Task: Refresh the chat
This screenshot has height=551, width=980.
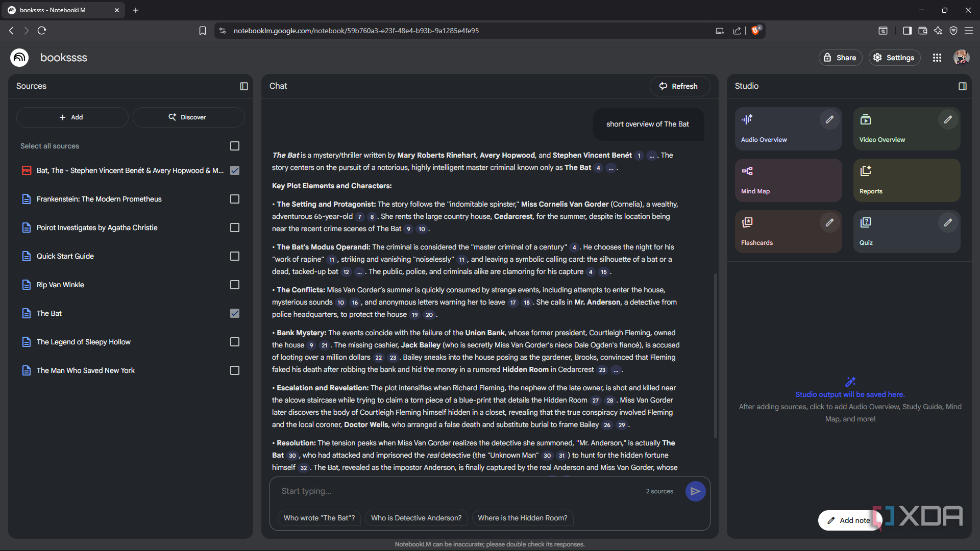Action: pos(679,86)
